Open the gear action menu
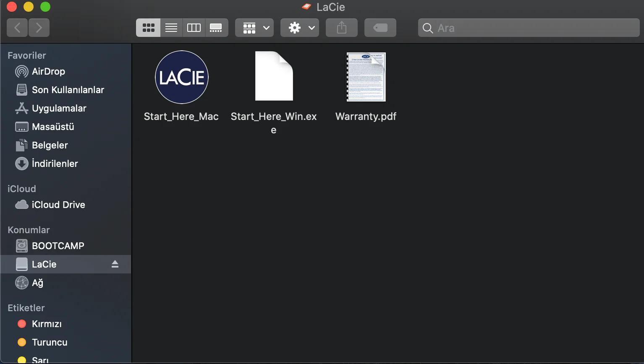This screenshot has height=364, width=644. pyautogui.click(x=300, y=28)
